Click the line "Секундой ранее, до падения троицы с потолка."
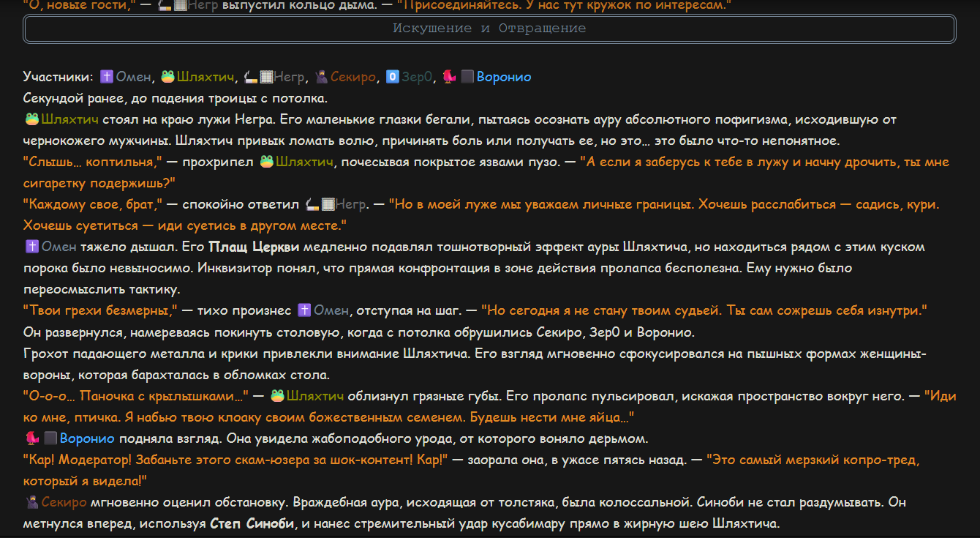Image resolution: width=980 pixels, height=538 pixels. [176, 98]
